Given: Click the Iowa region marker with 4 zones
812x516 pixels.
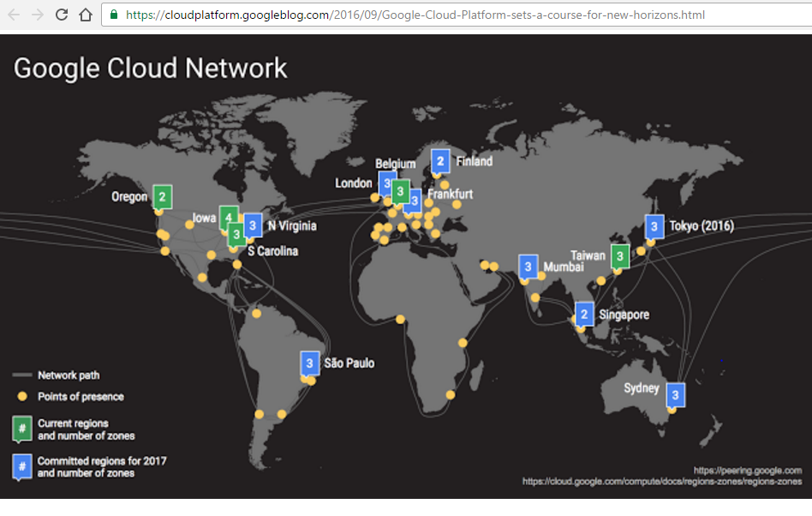Looking at the screenshot, I should [x=229, y=217].
